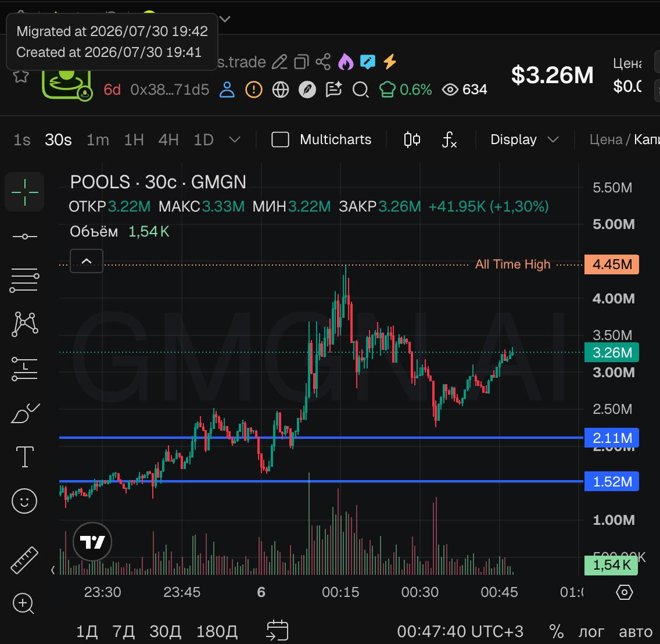The width and height of the screenshot is (660, 644).
Task: Select the 1H timeframe
Action: 134,139
